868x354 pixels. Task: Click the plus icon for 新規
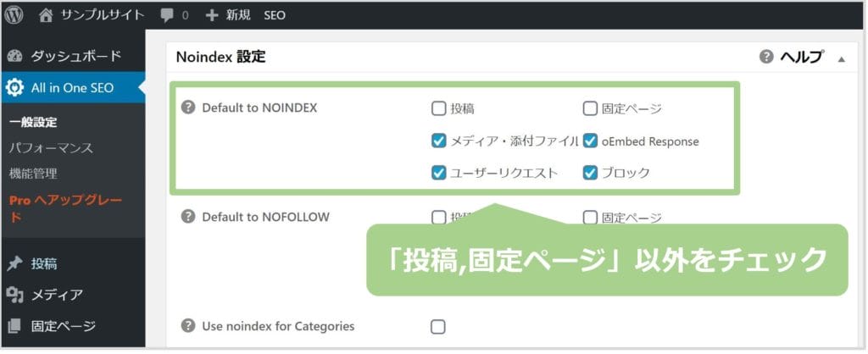(x=211, y=15)
